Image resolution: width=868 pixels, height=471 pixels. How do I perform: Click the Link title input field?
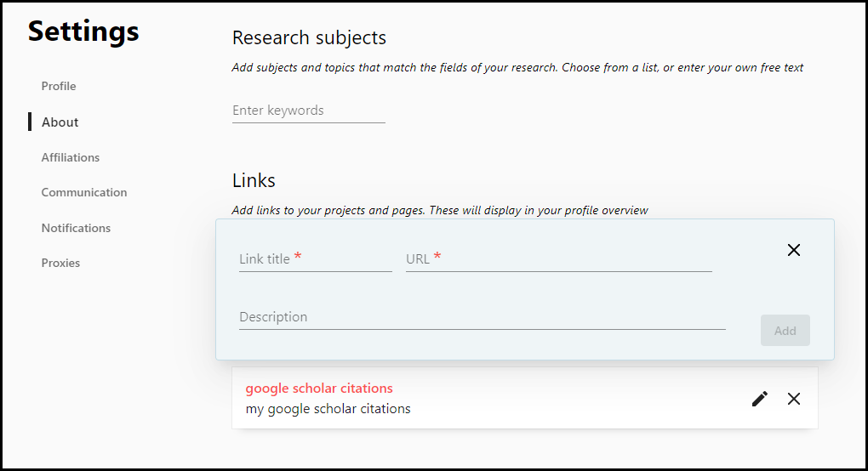point(315,258)
